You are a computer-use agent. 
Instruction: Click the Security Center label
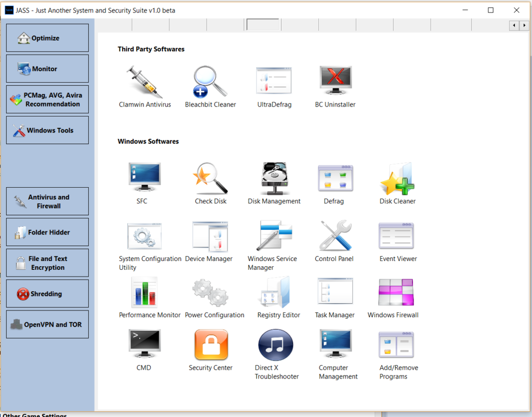pos(211,368)
